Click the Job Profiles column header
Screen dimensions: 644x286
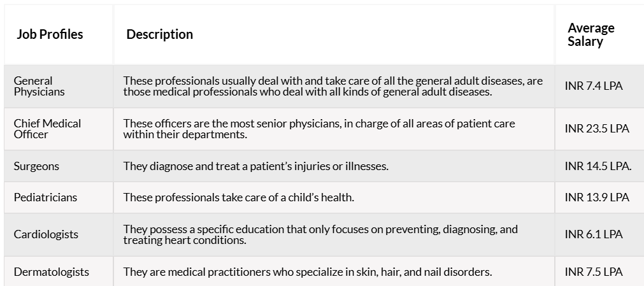(50, 34)
